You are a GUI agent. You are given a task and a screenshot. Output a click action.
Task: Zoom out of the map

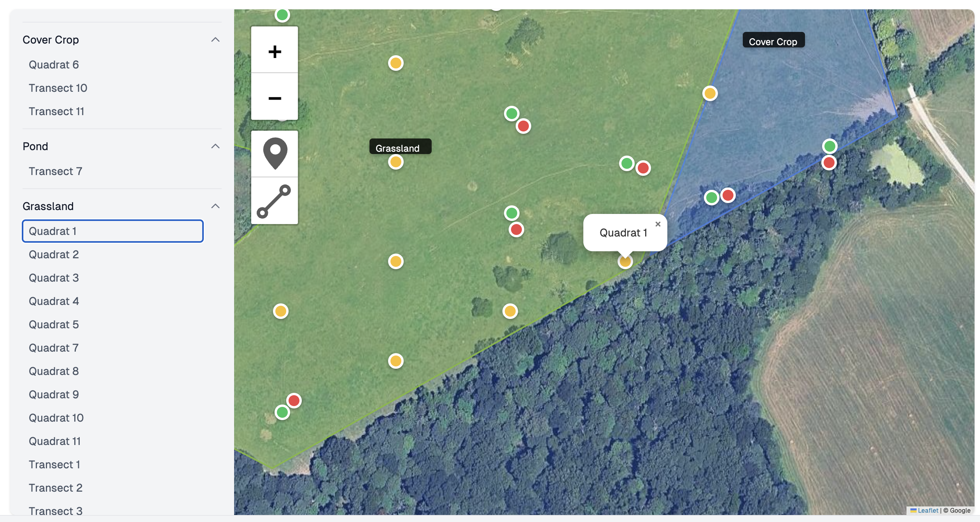[x=275, y=97]
